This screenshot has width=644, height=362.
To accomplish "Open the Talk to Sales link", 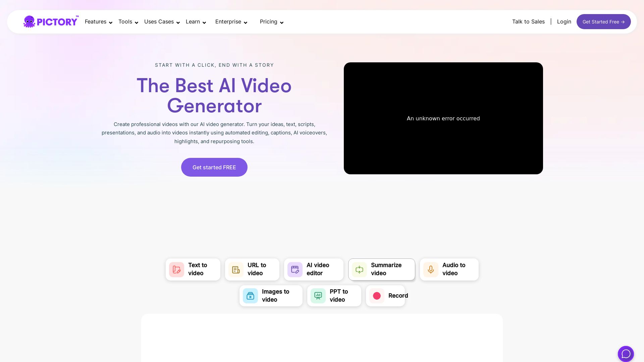I will pyautogui.click(x=528, y=22).
